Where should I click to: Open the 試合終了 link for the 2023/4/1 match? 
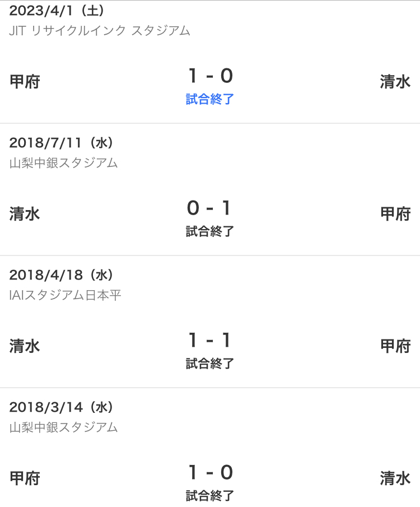coord(210,99)
